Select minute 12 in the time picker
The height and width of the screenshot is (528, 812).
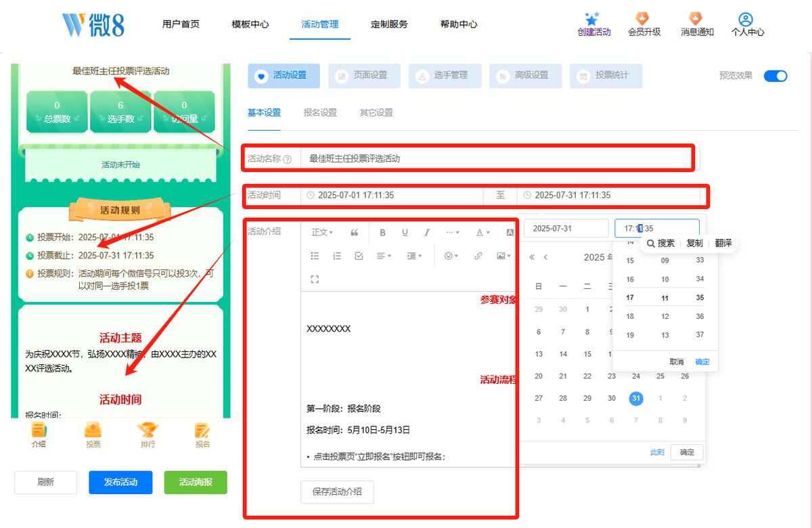point(665,316)
